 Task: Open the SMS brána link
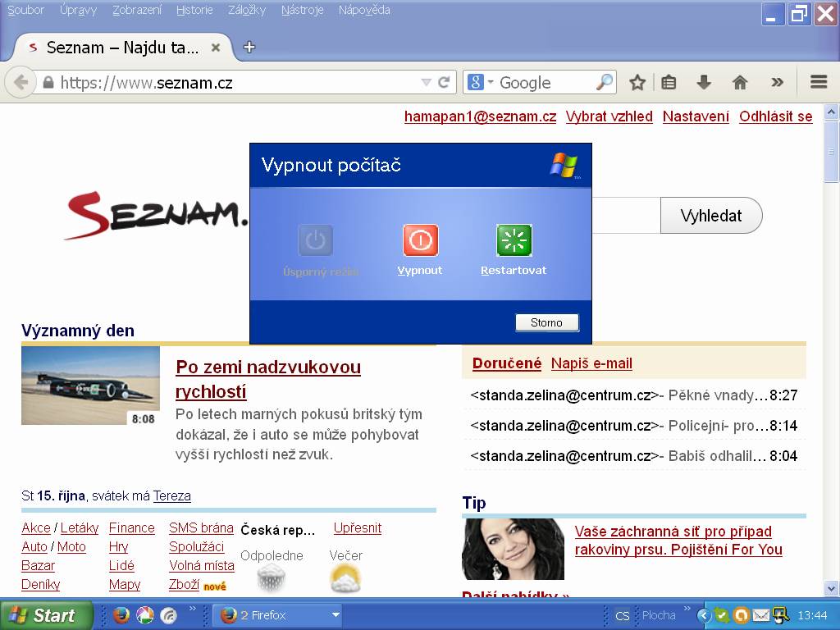pyautogui.click(x=202, y=527)
